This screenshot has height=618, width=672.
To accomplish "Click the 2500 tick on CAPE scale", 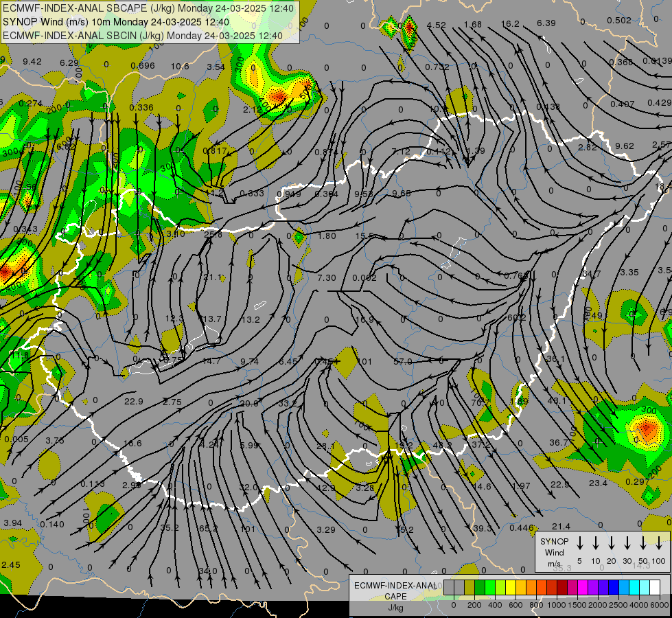I will (618, 605).
